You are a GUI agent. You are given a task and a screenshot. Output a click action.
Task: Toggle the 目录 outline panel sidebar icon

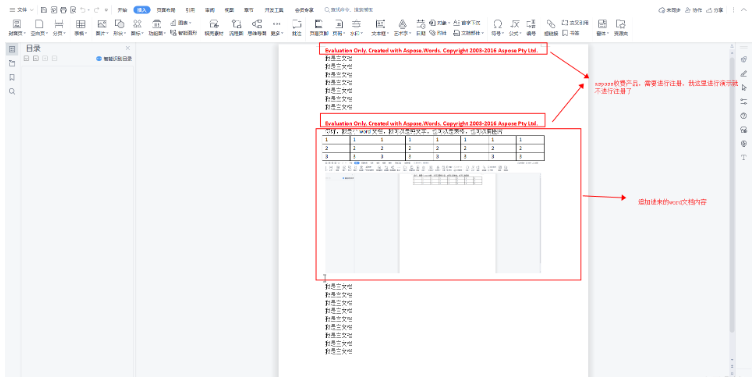12,49
